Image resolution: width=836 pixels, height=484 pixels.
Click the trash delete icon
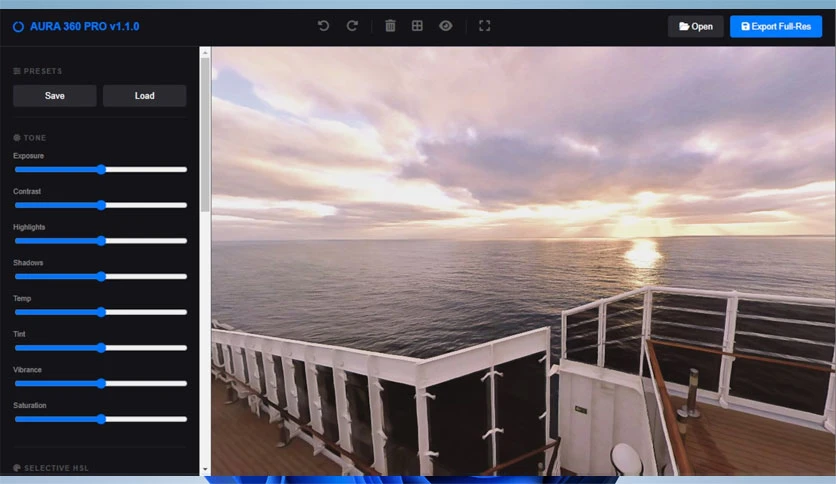pyautogui.click(x=390, y=26)
